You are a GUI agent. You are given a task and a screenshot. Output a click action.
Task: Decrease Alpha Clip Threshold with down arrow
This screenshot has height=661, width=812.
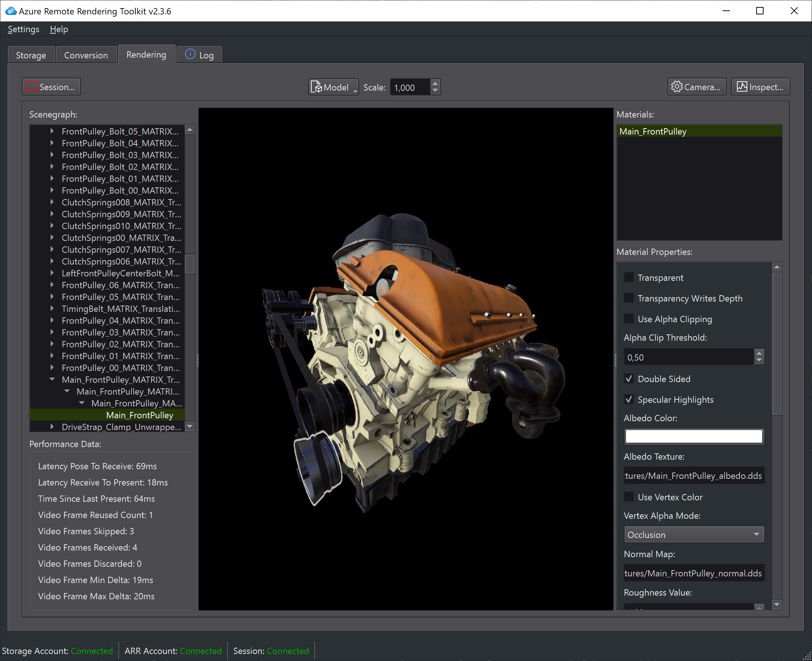click(759, 360)
